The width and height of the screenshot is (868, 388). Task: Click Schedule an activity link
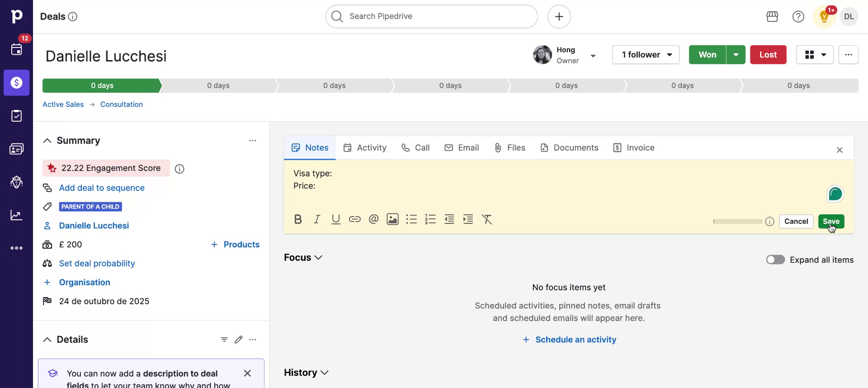[569, 340]
